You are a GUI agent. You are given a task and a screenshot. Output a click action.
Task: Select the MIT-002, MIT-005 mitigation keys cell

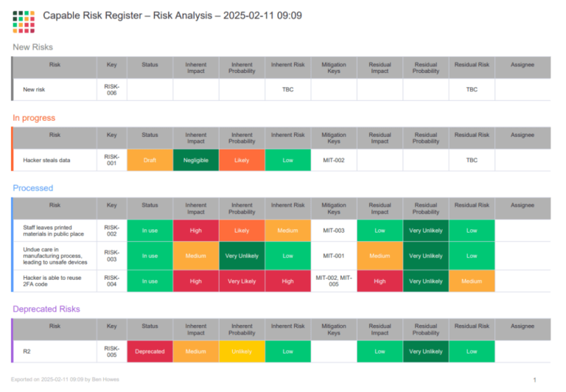(x=334, y=281)
